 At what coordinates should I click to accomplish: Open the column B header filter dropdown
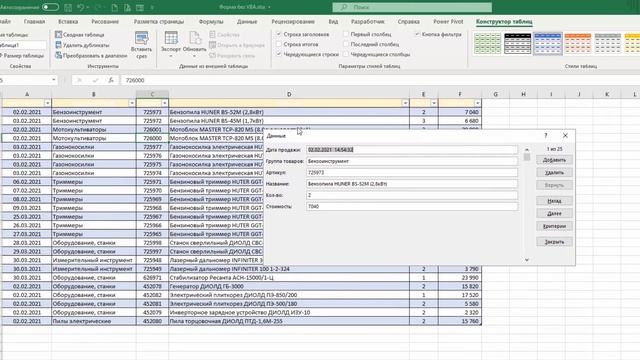[132, 103]
